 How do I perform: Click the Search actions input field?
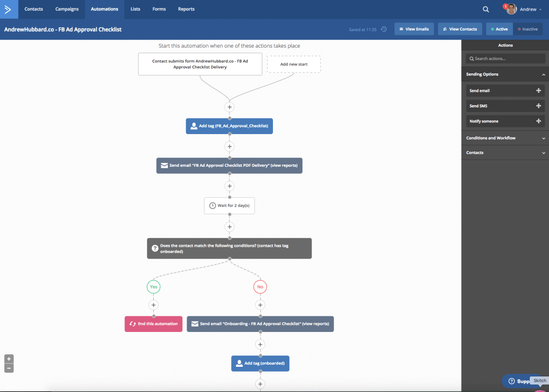(x=505, y=58)
